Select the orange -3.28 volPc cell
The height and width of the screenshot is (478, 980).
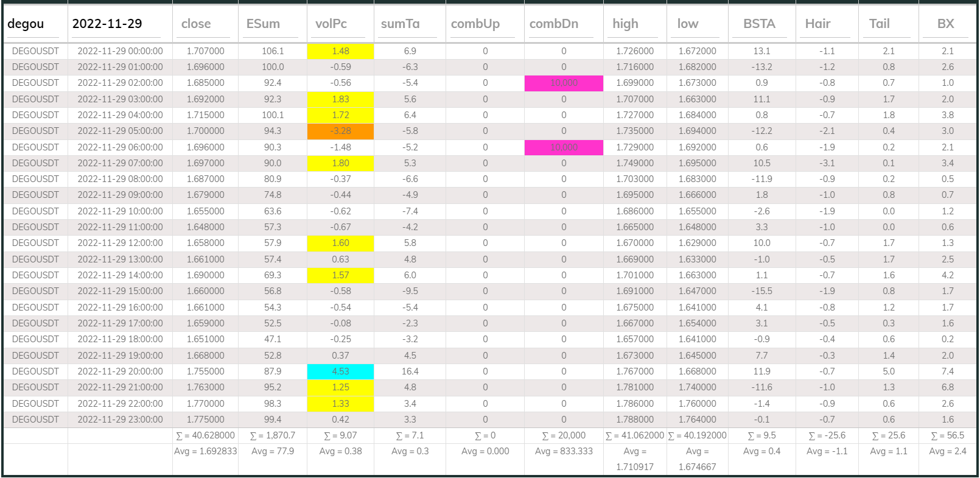coord(340,131)
